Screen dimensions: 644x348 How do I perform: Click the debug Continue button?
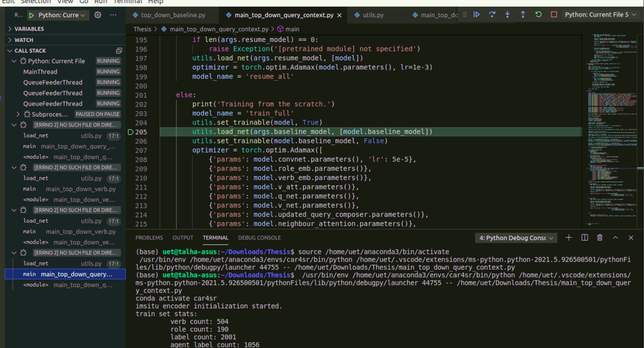[477, 14]
